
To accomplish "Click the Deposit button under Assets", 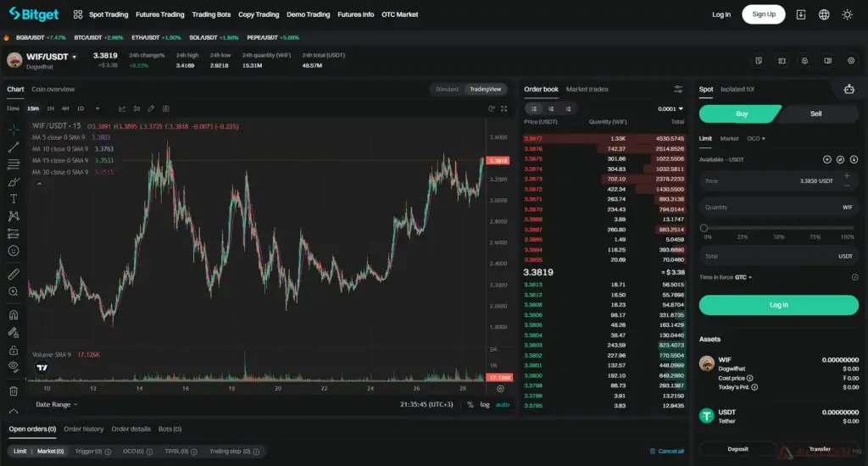I will point(737,449).
